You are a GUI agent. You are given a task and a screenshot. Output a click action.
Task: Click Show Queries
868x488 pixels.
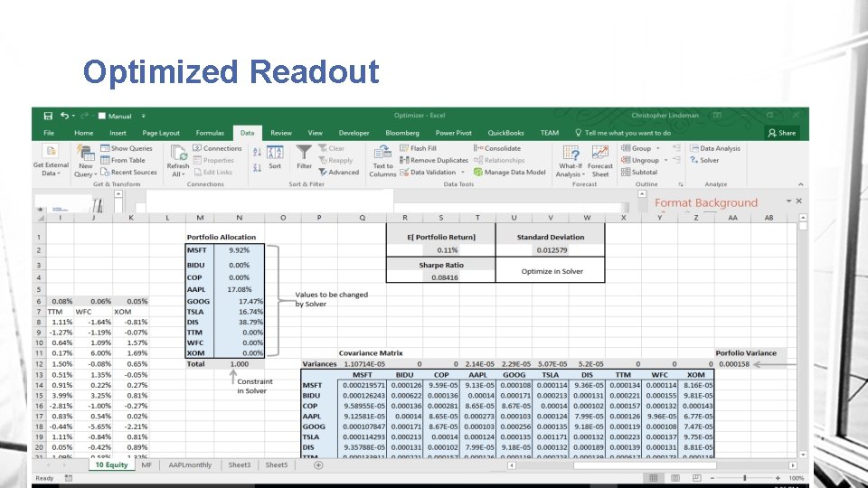pos(127,148)
